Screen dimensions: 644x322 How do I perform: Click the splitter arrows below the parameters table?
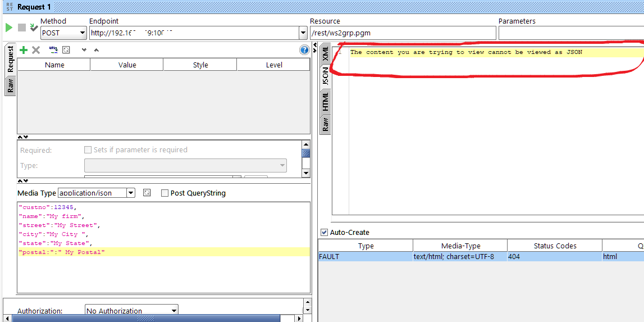tap(23, 137)
